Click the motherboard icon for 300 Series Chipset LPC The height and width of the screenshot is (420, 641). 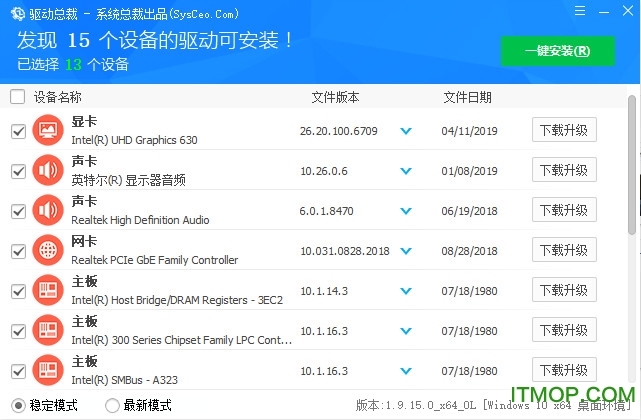(48, 330)
